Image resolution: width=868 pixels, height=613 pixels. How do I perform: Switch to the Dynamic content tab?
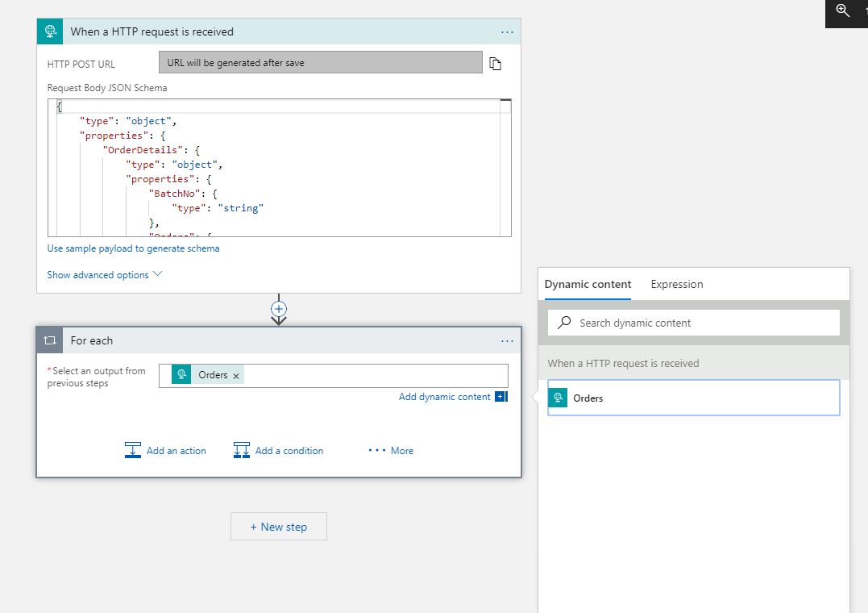click(x=588, y=285)
